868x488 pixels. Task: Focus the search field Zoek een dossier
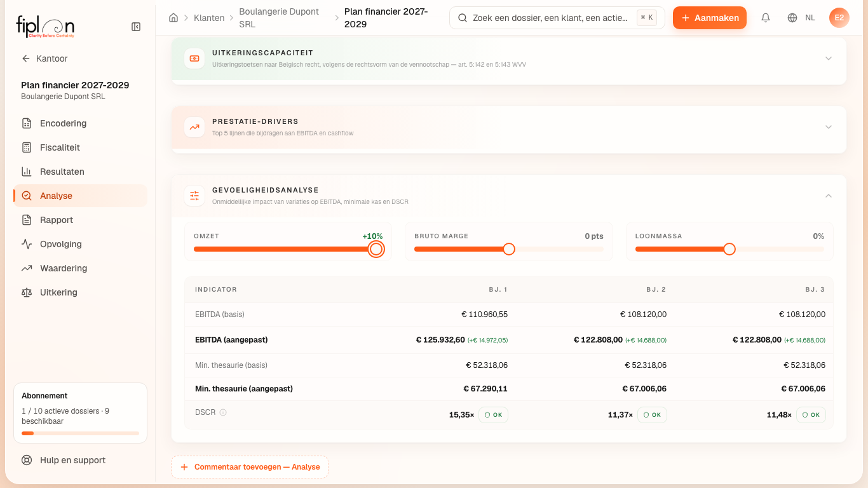click(x=557, y=18)
